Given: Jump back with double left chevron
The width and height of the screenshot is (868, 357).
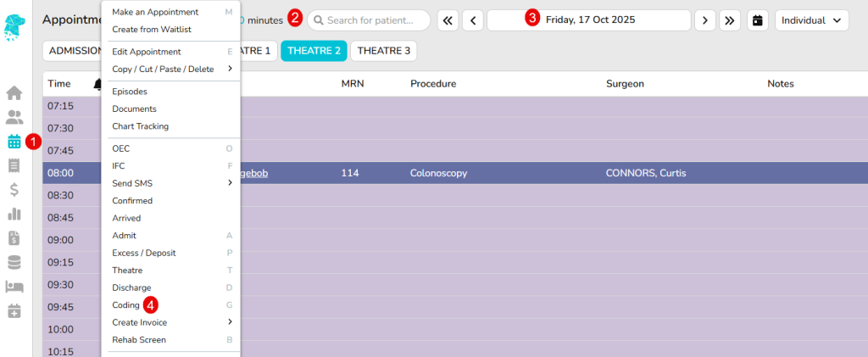Looking at the screenshot, I should coord(448,20).
